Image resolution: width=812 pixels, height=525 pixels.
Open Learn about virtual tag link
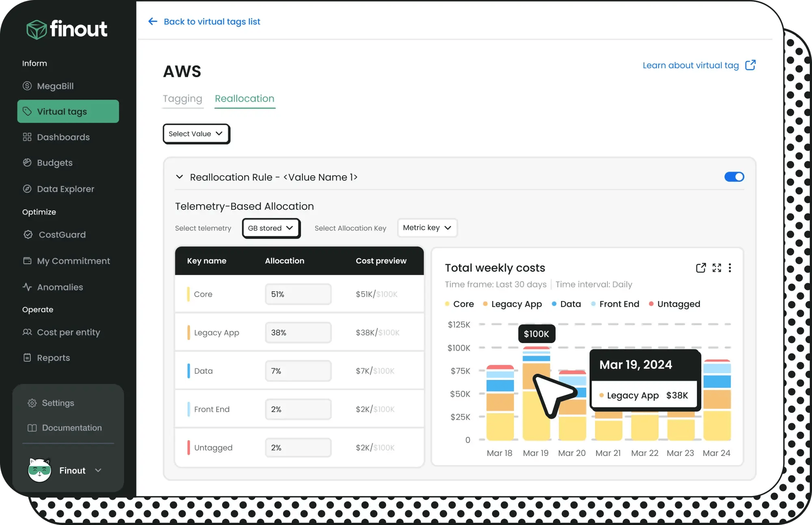[691, 65]
